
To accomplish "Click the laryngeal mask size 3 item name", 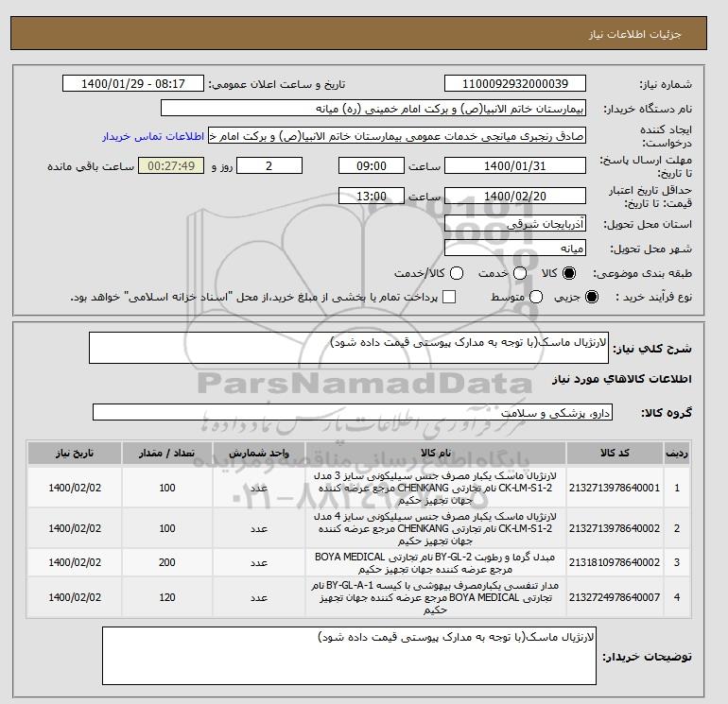I will (436, 488).
